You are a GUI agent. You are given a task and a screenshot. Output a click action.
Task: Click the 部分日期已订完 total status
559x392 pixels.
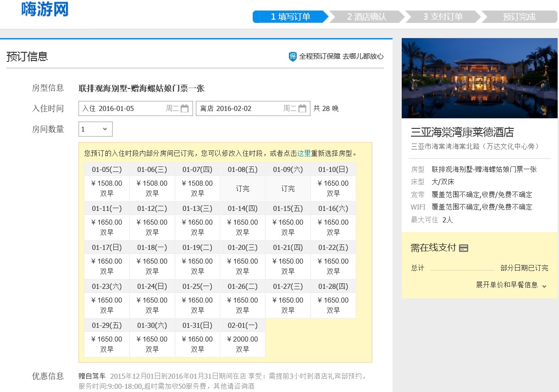[x=524, y=268]
